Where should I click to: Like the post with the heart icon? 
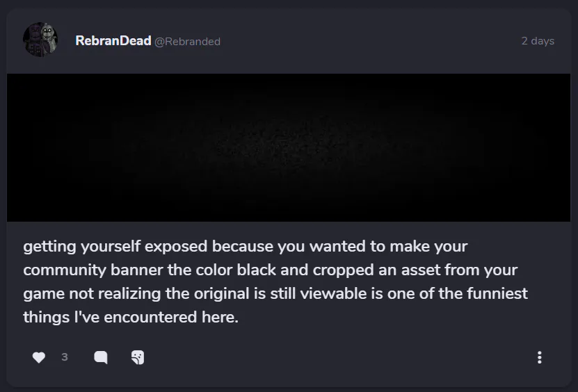click(39, 357)
